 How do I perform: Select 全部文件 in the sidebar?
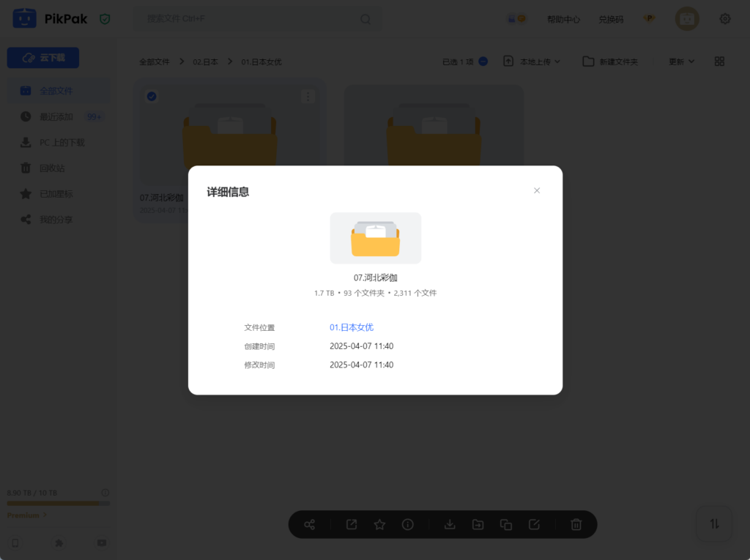pos(59,91)
